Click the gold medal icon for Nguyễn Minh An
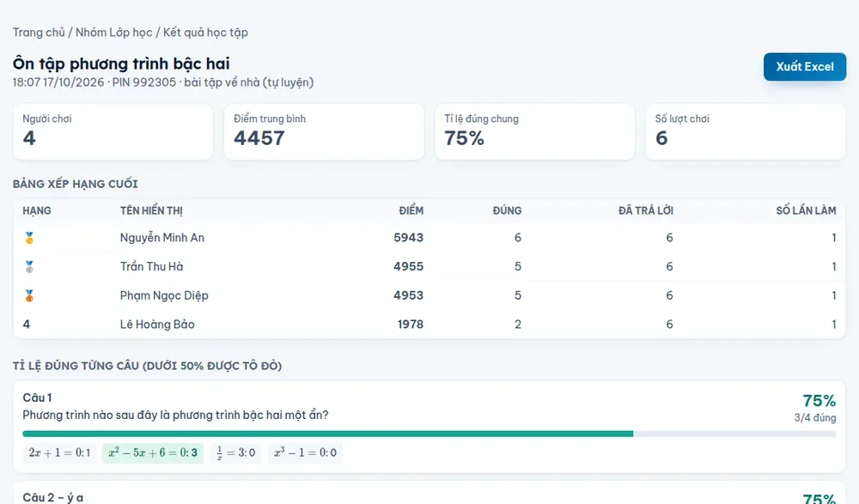Viewport: 859px width, 504px height. [29, 238]
